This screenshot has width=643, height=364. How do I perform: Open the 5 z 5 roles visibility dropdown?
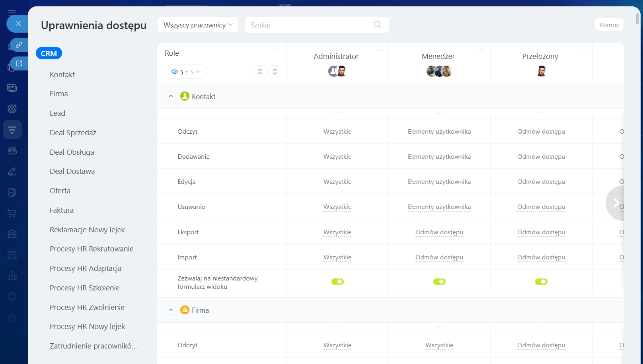pos(186,72)
